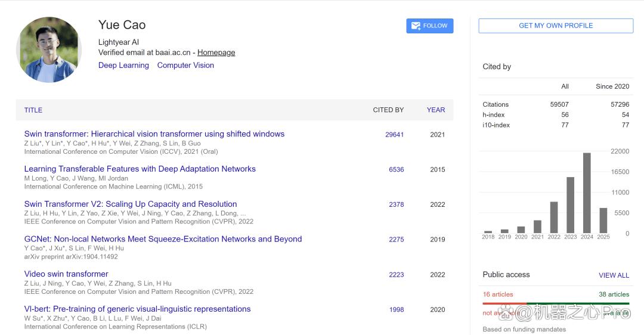This screenshot has height=335, width=644.
Task: Open the Homepage link
Action: click(216, 52)
